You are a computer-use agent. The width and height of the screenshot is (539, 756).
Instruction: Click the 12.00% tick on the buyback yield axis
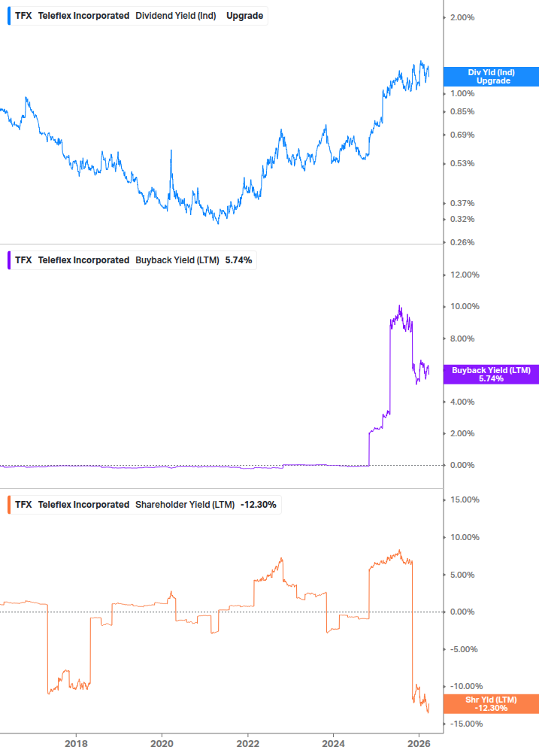click(465, 275)
